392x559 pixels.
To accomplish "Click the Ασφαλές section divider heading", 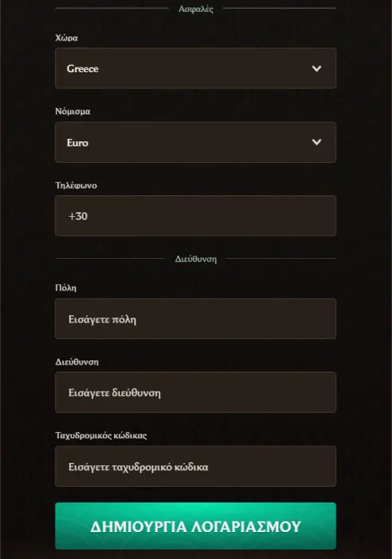I will tap(196, 9).
